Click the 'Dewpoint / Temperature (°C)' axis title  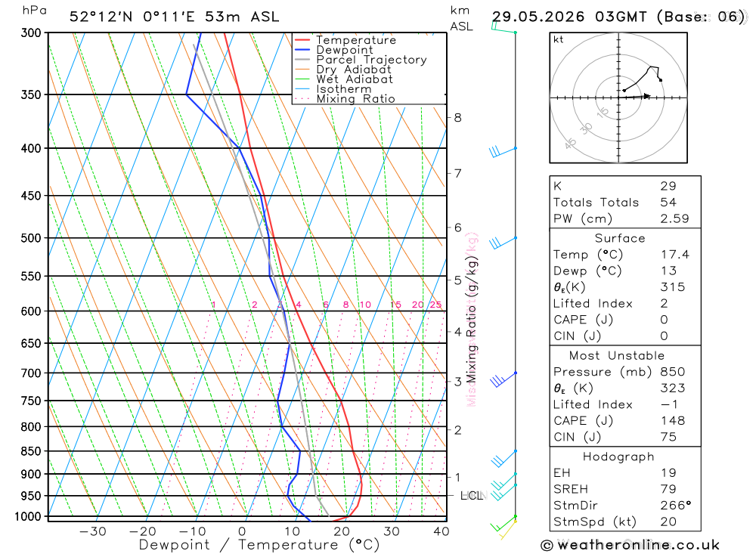(x=259, y=545)
